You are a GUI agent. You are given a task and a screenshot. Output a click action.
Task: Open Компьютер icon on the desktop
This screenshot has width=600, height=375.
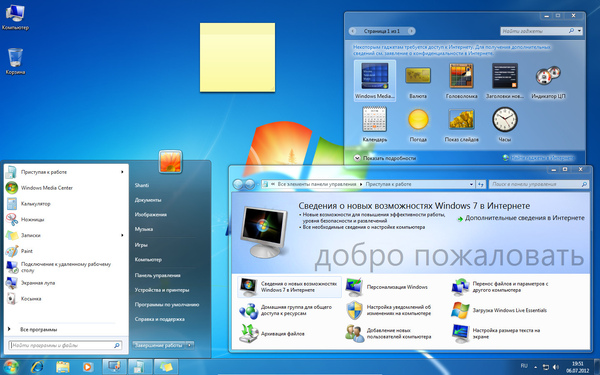pos(15,18)
